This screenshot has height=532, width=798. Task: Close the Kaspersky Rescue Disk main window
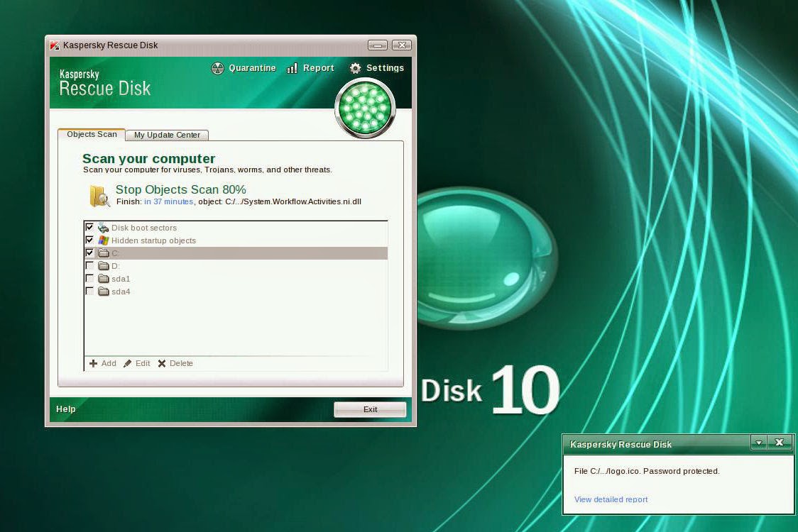(402, 45)
